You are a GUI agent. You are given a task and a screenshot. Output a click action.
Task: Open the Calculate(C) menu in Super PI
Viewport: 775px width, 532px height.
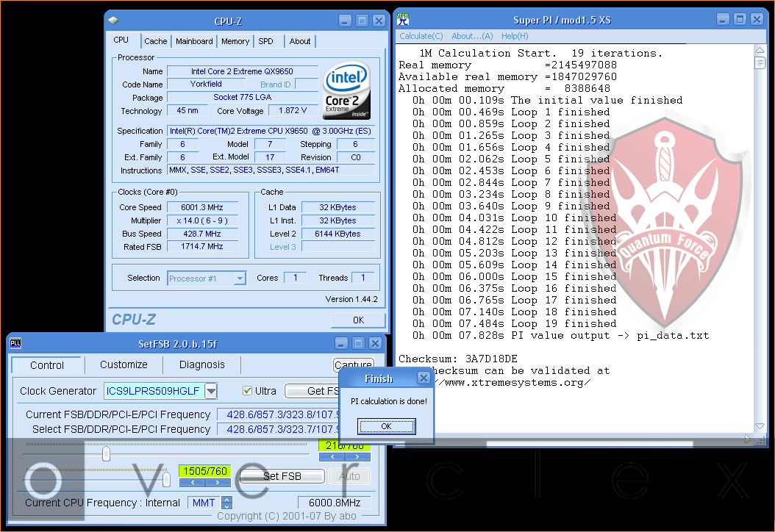point(421,36)
